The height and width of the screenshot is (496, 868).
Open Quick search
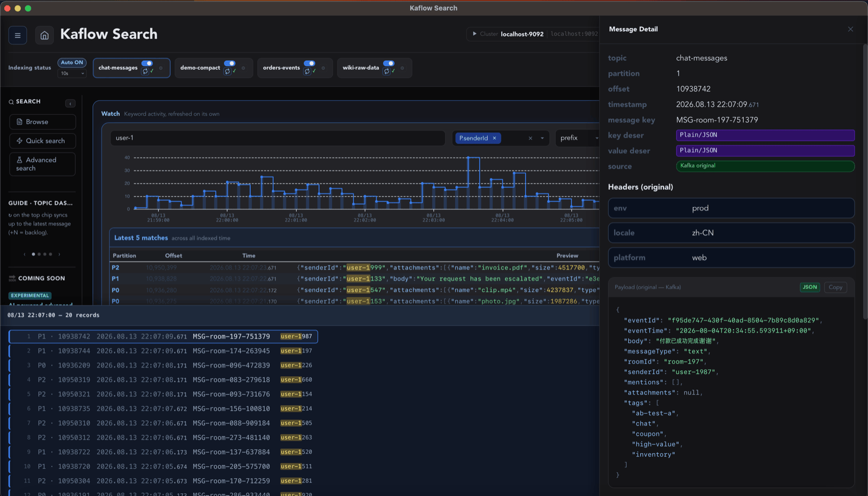[x=42, y=141]
